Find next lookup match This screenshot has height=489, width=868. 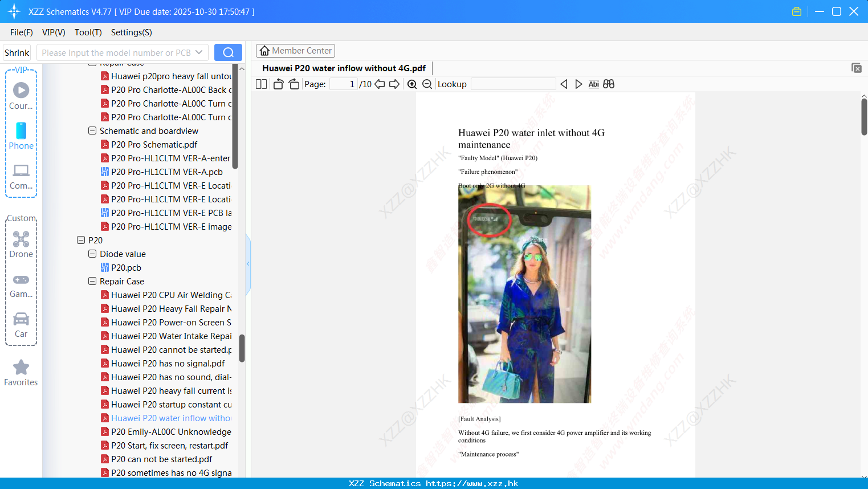pos(578,84)
